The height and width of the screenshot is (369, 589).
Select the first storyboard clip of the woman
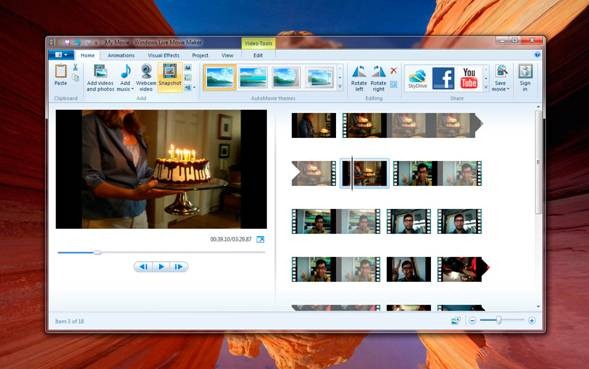click(314, 126)
